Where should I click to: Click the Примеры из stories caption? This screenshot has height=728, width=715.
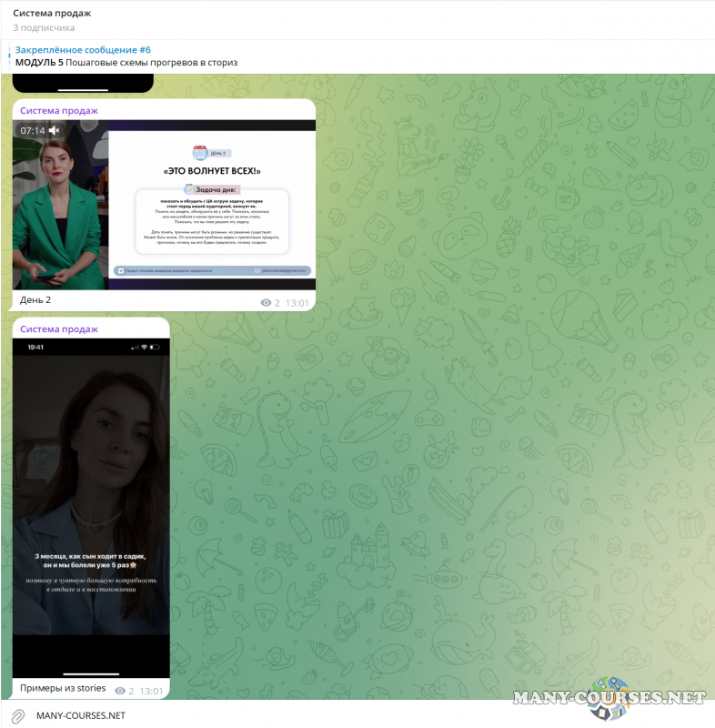coord(63,688)
